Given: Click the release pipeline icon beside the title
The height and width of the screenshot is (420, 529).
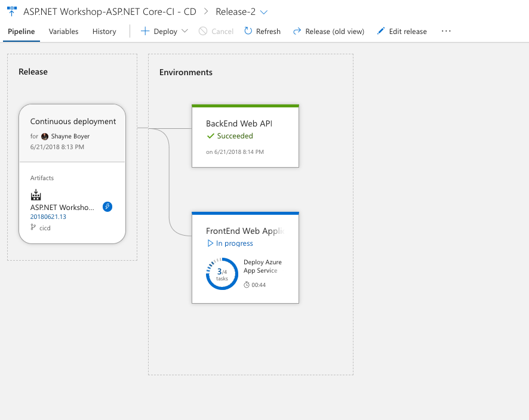Looking at the screenshot, I should tap(12, 11).
